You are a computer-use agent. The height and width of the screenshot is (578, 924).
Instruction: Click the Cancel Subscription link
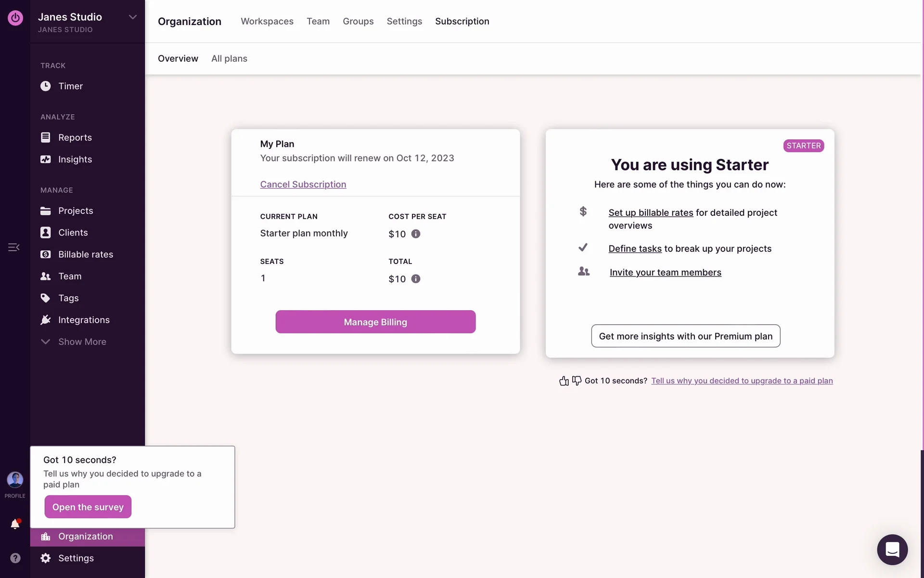coord(303,184)
